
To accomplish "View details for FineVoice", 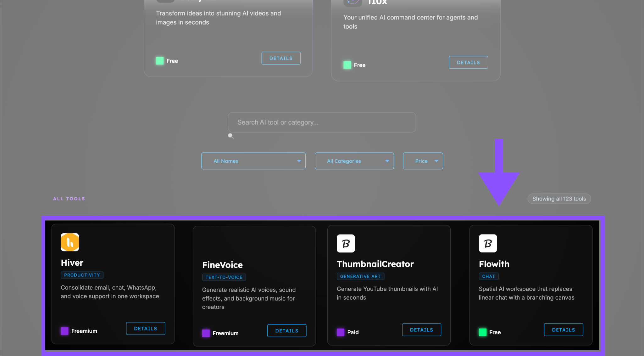I will click(x=287, y=331).
